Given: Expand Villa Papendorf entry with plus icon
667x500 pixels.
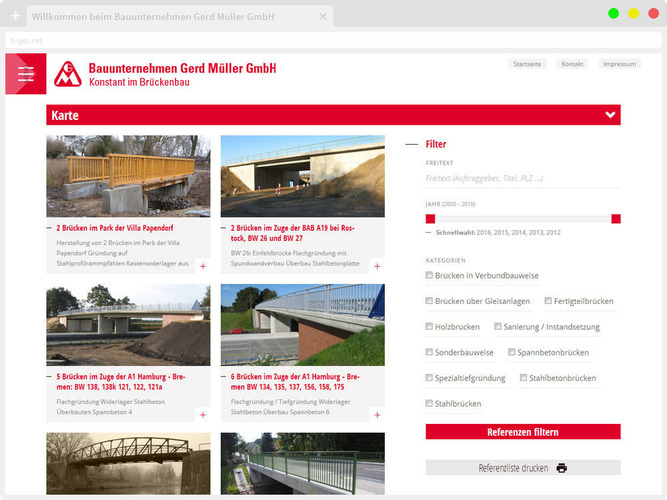Looking at the screenshot, I should (x=203, y=266).
